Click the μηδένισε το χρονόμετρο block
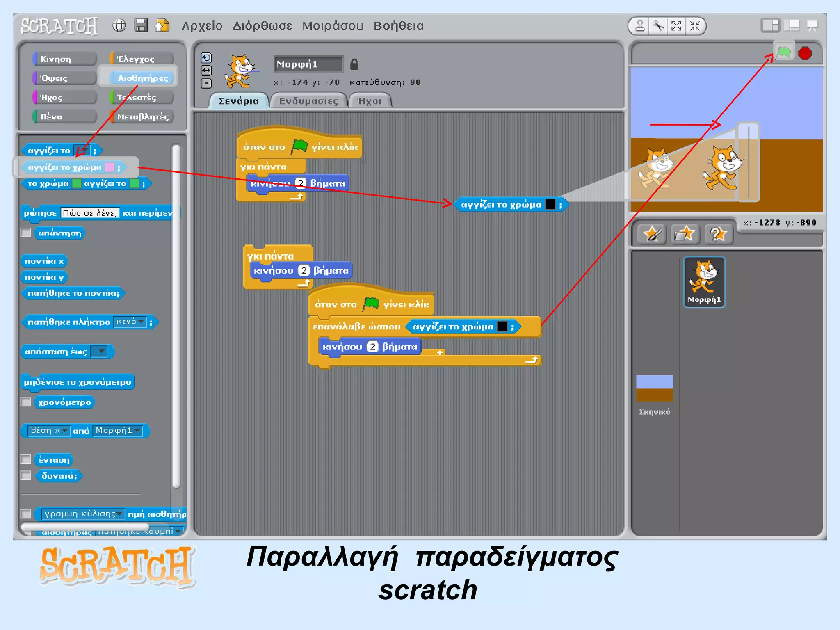 click(x=78, y=382)
